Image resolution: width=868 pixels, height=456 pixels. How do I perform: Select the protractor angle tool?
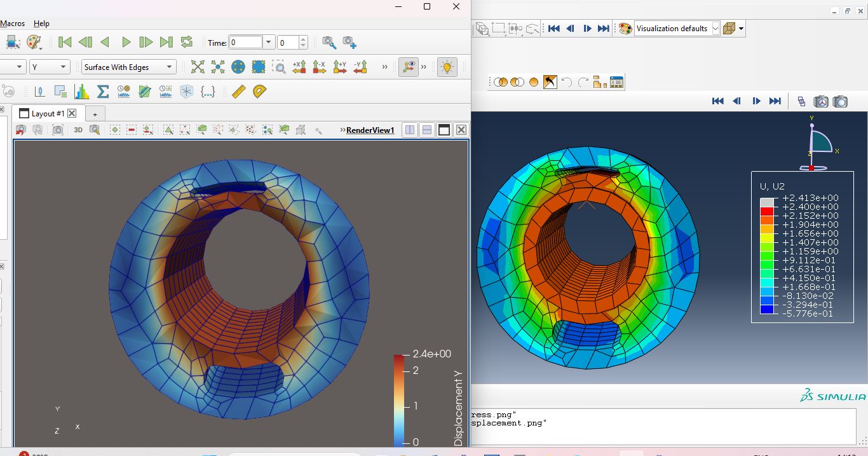[x=259, y=92]
